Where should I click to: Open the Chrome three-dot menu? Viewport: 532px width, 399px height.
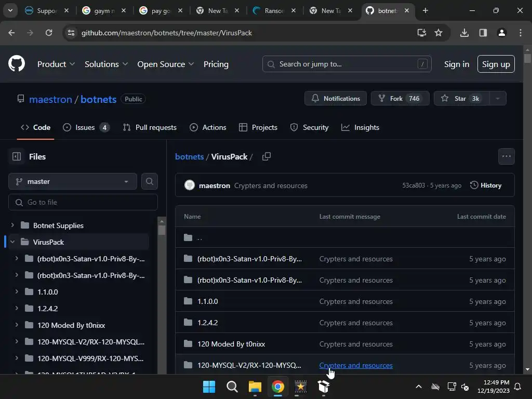click(520, 33)
